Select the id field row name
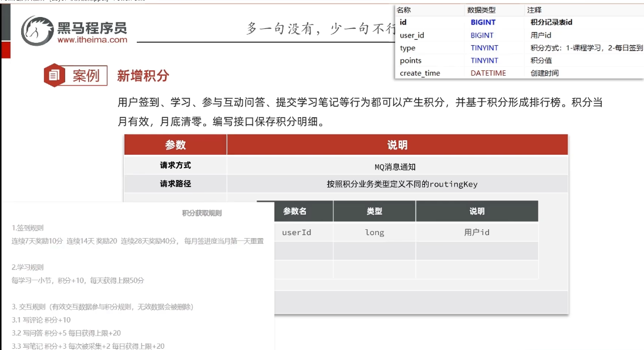This screenshot has height=350, width=644. click(x=403, y=22)
